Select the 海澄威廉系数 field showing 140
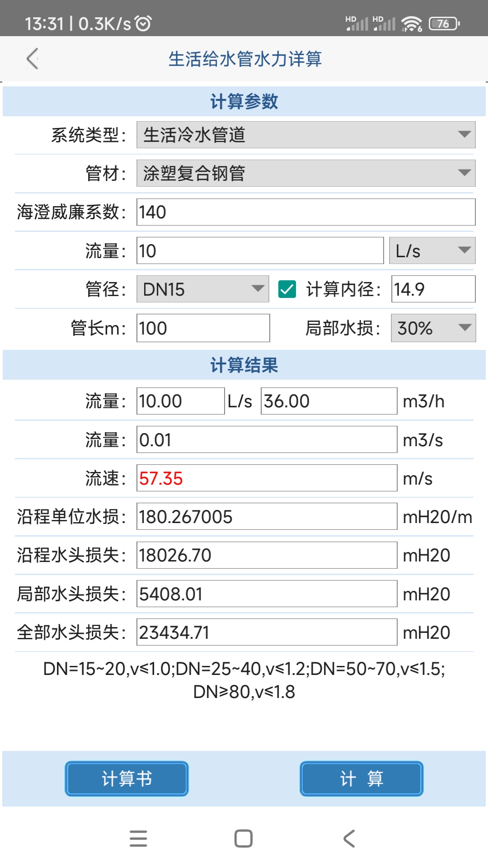Screen dimensions: 488x868 click(x=306, y=212)
